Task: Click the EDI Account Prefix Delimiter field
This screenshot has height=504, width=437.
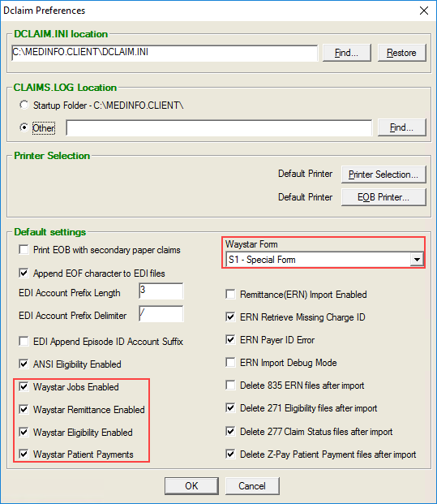Action: click(x=161, y=314)
